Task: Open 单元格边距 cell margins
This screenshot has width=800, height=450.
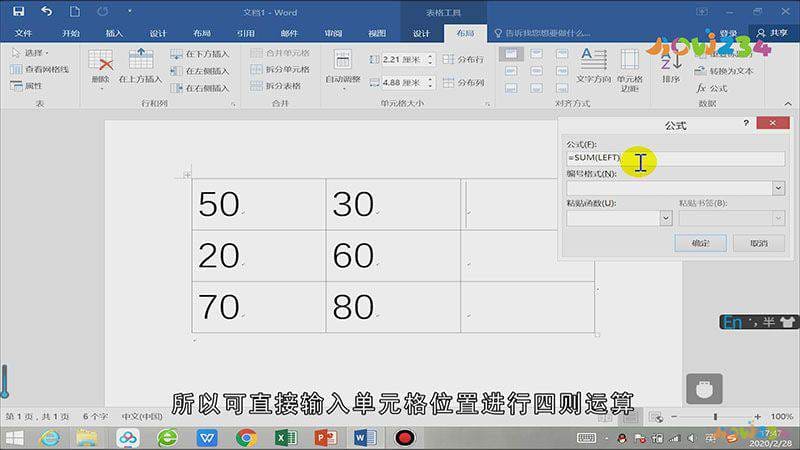Action: (x=630, y=70)
